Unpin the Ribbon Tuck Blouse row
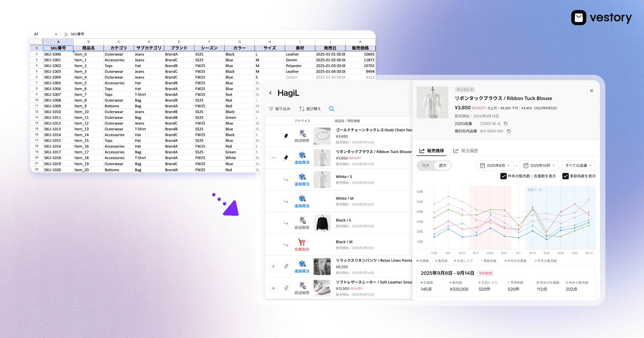The image size is (644, 338). pos(286,158)
